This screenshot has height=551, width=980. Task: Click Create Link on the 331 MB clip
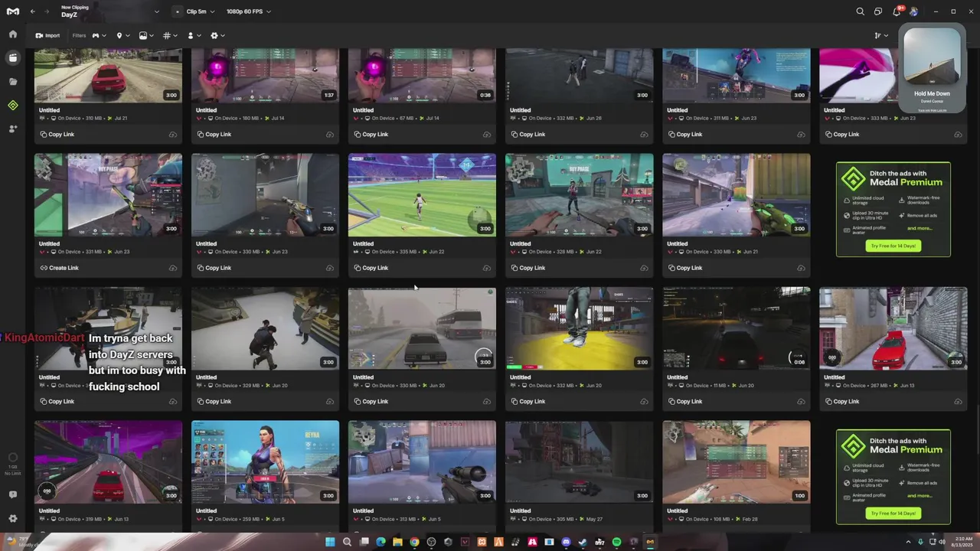click(59, 268)
